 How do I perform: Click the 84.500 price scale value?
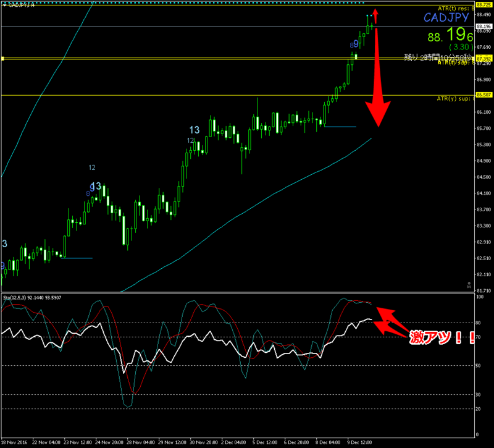tap(484, 177)
